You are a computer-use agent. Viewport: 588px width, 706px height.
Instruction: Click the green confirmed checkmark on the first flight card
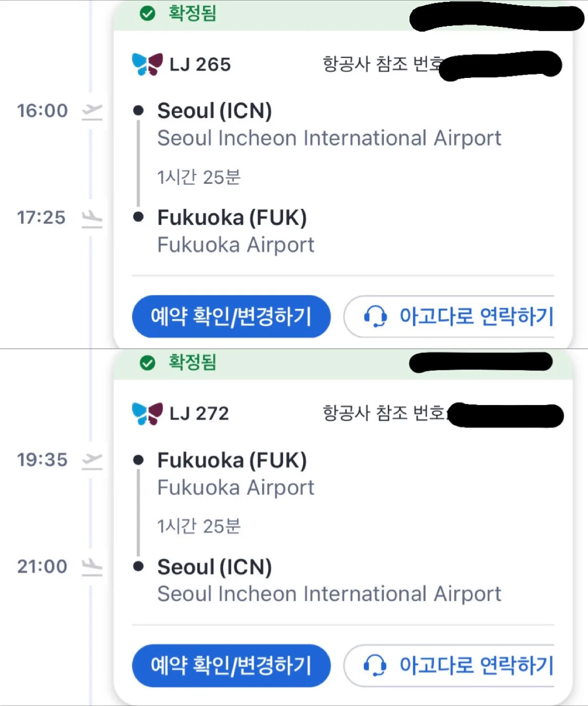[148, 14]
